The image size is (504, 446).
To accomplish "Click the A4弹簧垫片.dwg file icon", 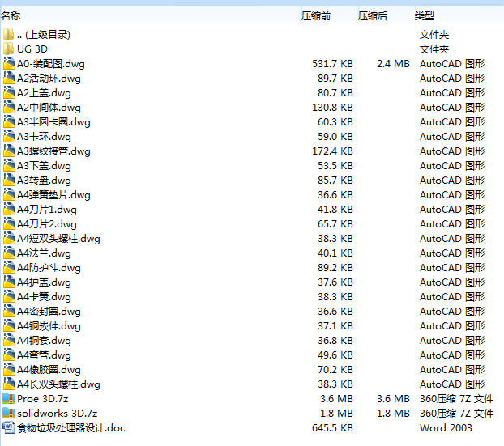I will click(x=9, y=194).
